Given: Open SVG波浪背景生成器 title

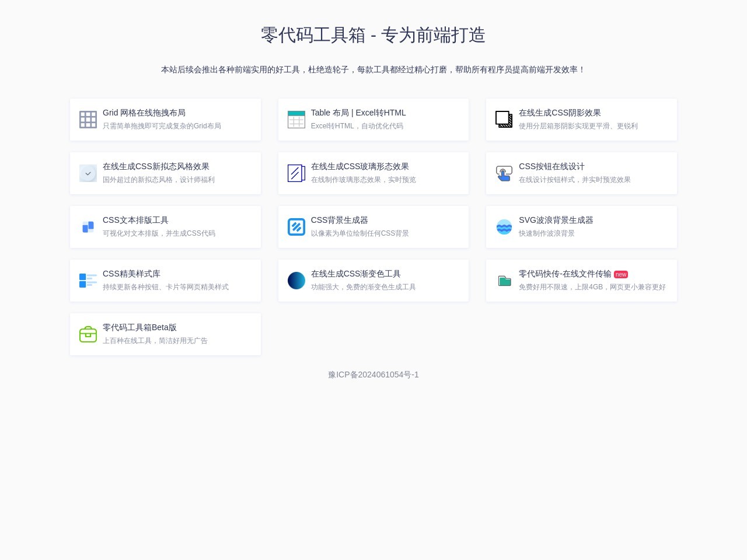Looking at the screenshot, I should 556,220.
